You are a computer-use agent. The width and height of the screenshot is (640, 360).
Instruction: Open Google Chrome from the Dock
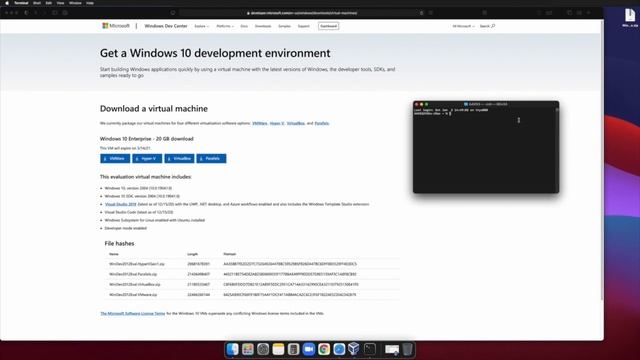click(x=324, y=349)
